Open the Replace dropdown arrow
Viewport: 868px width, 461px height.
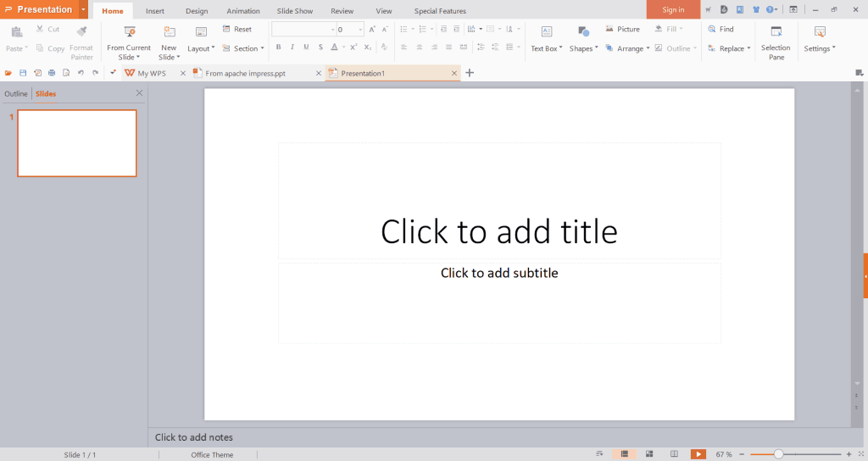[x=749, y=48]
